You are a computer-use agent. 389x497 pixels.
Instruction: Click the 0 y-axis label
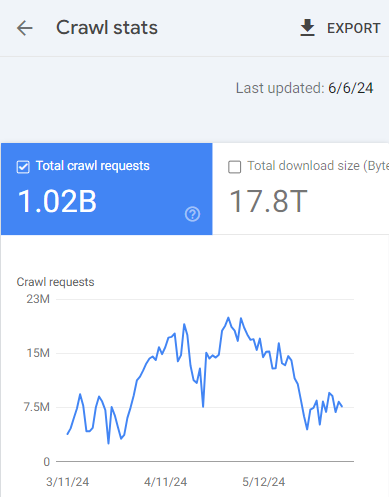coord(47,462)
